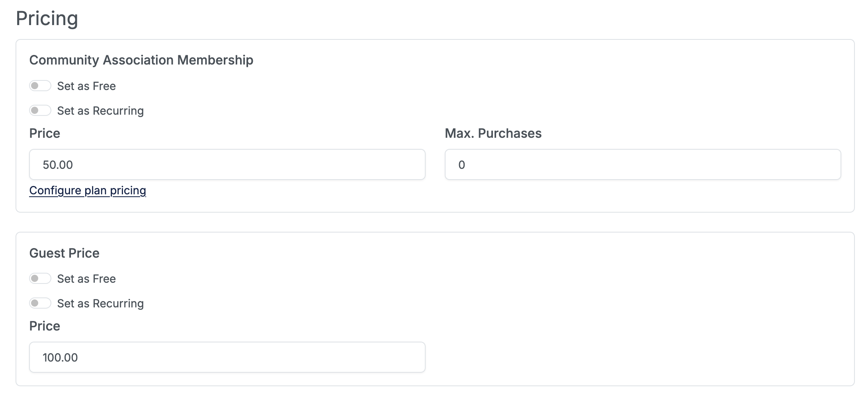Select the Community Association Membership heading
The width and height of the screenshot is (868, 395).
(x=141, y=60)
